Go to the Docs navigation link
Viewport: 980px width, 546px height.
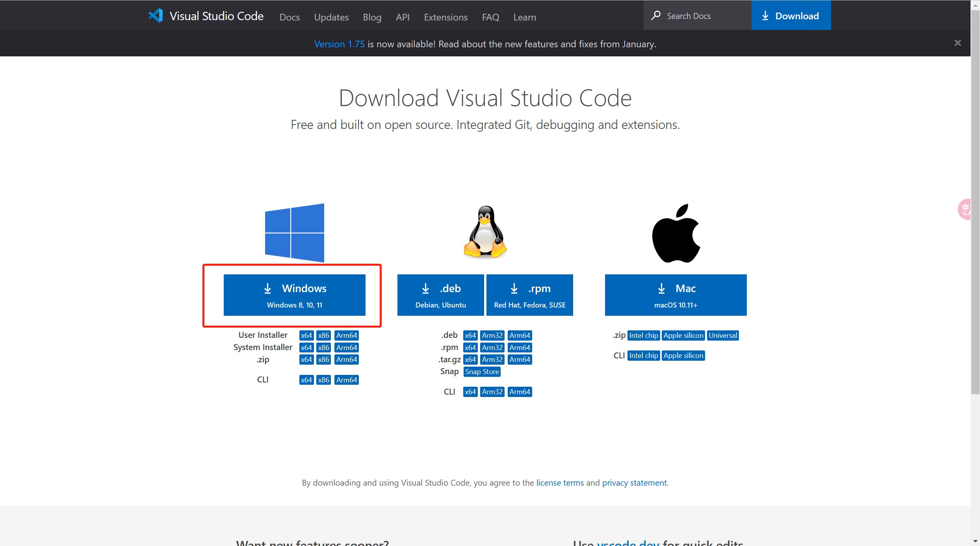click(x=290, y=17)
